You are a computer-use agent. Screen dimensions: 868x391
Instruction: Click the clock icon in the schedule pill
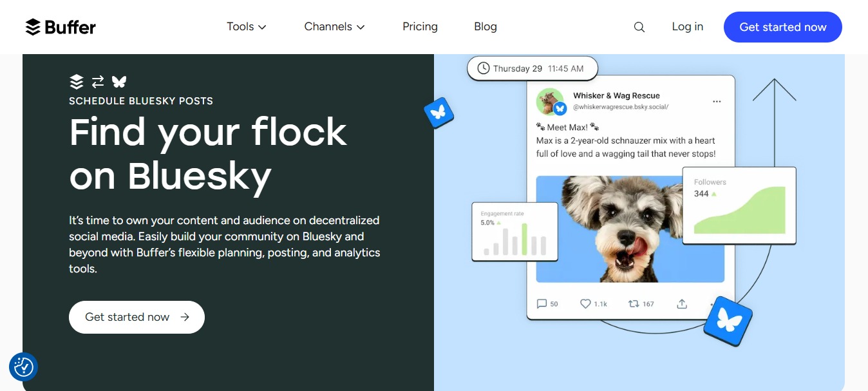click(482, 68)
